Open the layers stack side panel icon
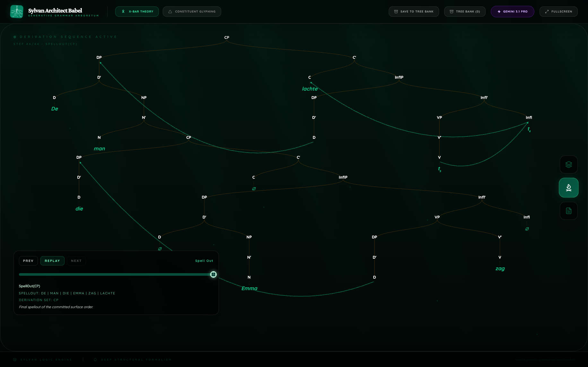The height and width of the screenshot is (367, 588). pyautogui.click(x=568, y=165)
